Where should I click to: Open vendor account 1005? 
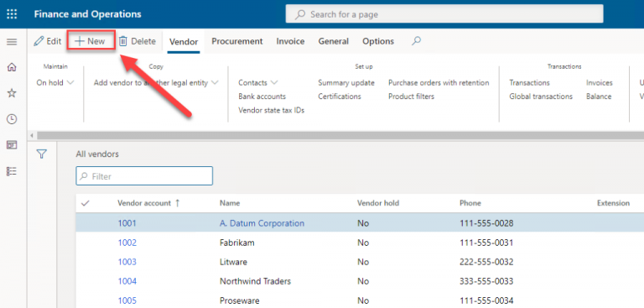(x=127, y=300)
